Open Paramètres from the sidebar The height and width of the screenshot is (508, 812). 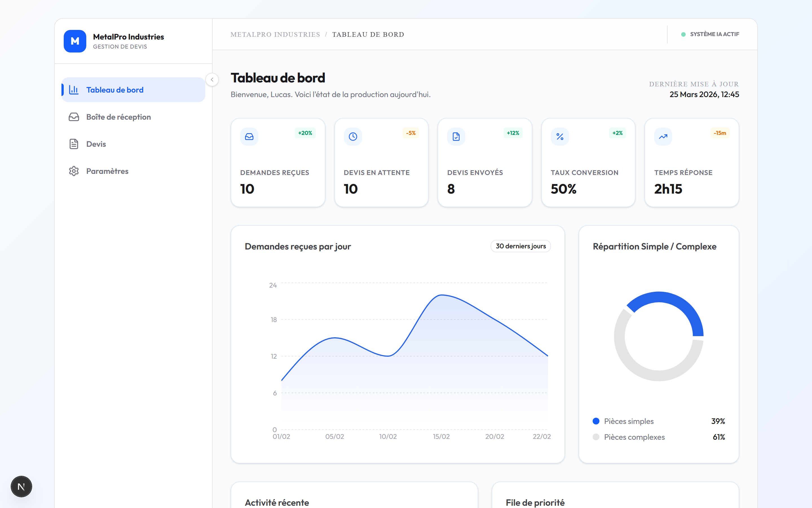click(x=133, y=171)
